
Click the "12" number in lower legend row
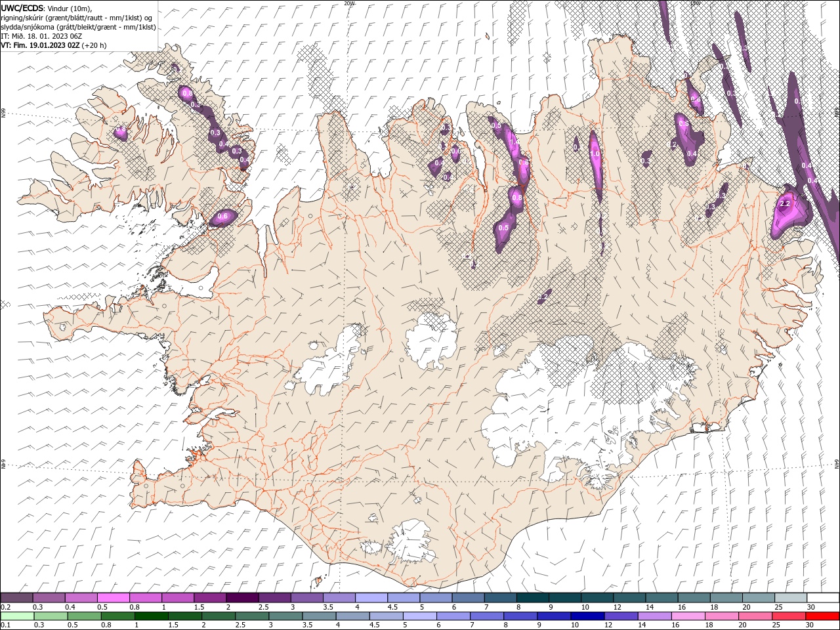coord(608,625)
